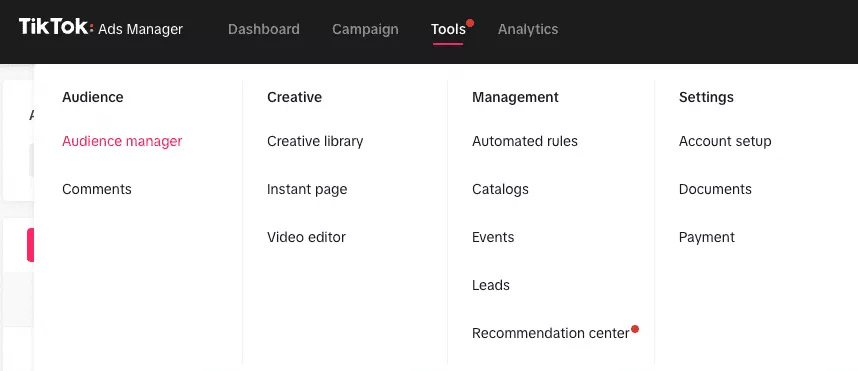Go to Catalogs

500,189
